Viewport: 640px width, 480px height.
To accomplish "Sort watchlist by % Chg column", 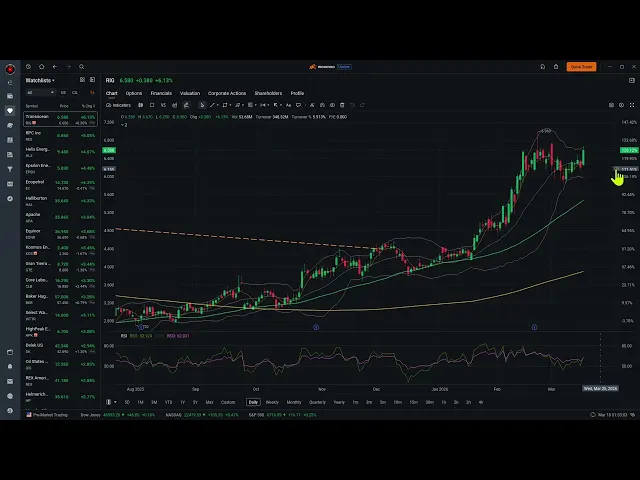I will (x=89, y=106).
